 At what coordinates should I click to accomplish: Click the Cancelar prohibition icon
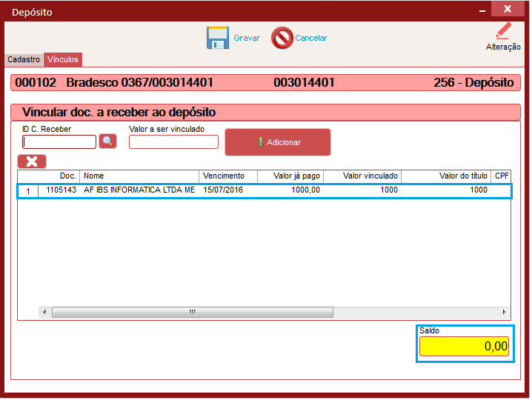pyautogui.click(x=282, y=38)
